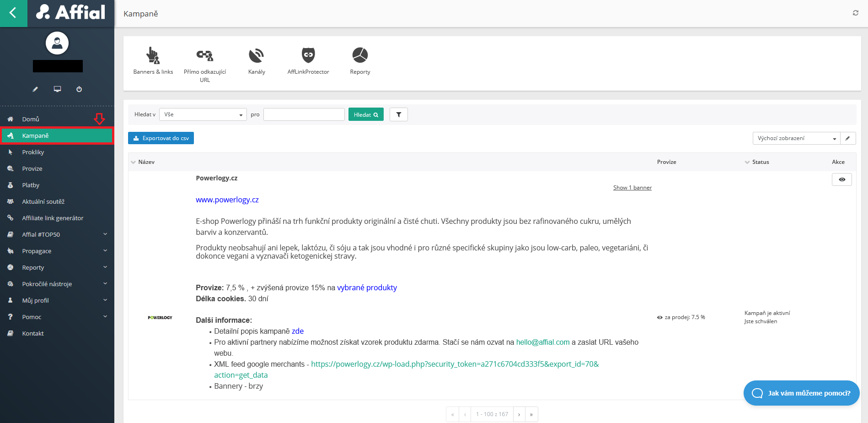868x423 pixels.
Task: Open Kontakt in sidebar
Action: pos(57,333)
